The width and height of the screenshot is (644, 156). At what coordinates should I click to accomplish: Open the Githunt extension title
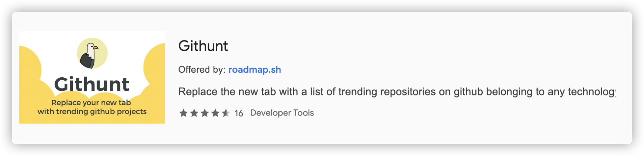203,46
